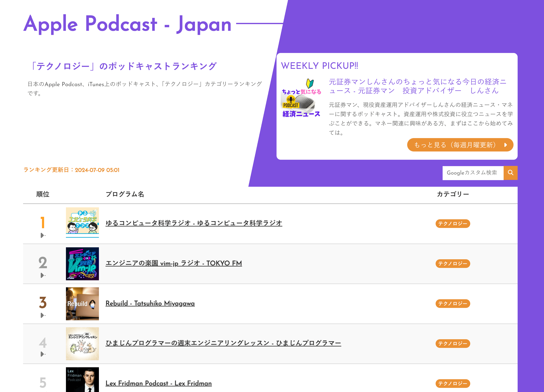Image resolution: width=544 pixels, height=392 pixels.
Task: Open ゆるコンピュータ科学ラジオ podcast link
Action: tap(194, 223)
